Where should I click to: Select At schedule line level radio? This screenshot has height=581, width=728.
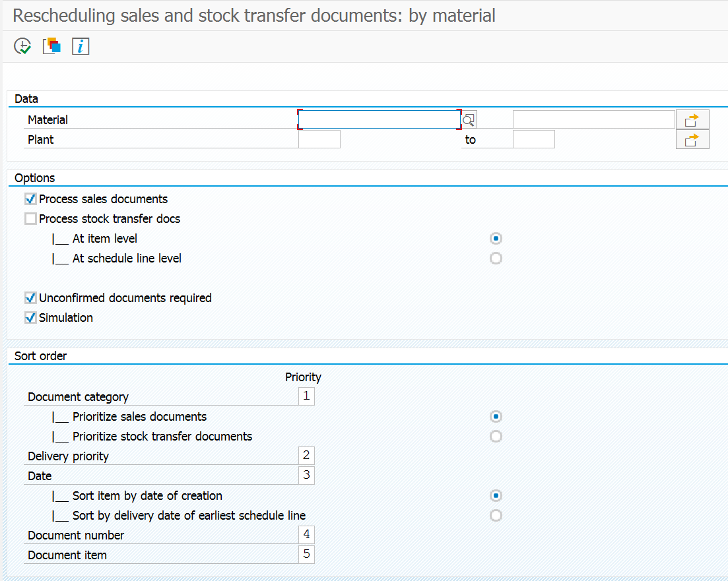(x=496, y=258)
